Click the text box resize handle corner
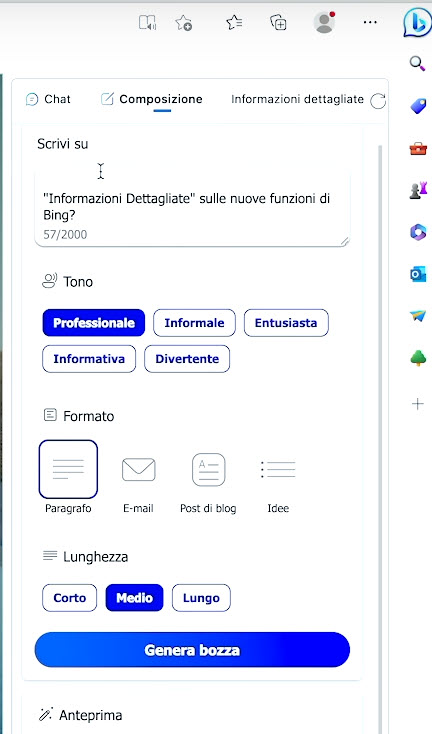Viewport: 432px width, 734px height. pyautogui.click(x=344, y=241)
